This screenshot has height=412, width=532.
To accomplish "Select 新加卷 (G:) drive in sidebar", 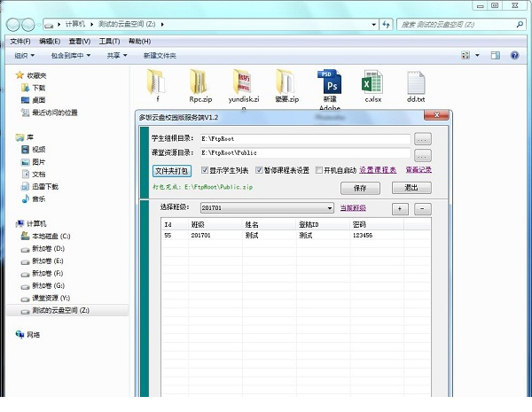I will (x=43, y=286).
